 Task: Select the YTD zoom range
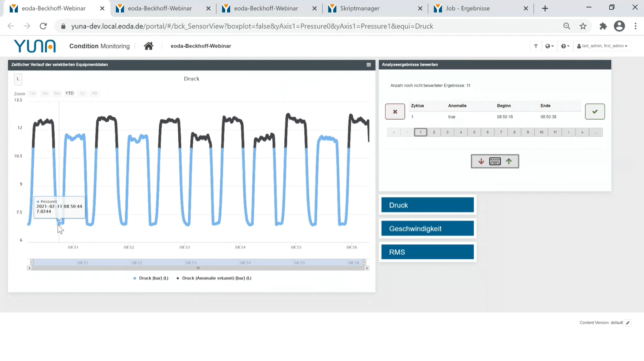click(x=69, y=94)
